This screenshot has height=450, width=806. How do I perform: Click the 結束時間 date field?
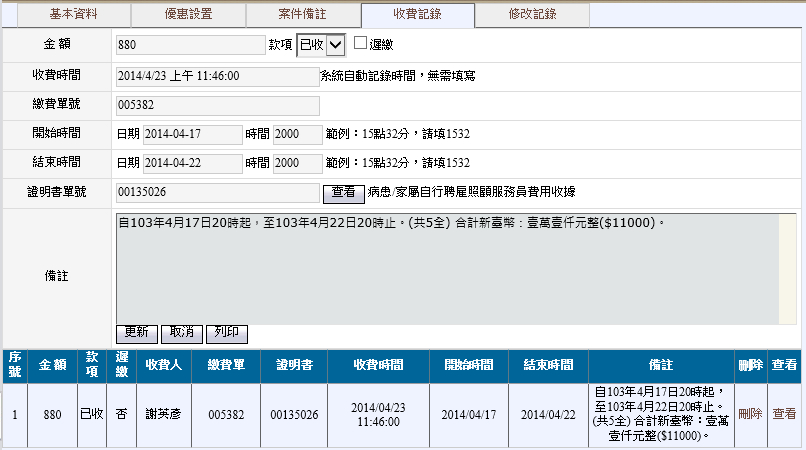click(193, 163)
